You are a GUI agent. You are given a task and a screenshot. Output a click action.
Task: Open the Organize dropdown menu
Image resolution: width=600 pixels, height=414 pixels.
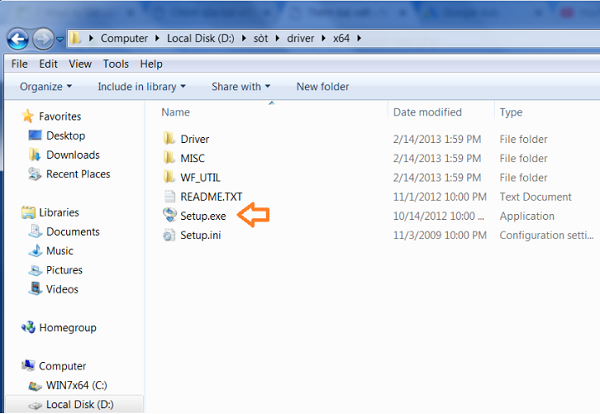[x=46, y=87]
